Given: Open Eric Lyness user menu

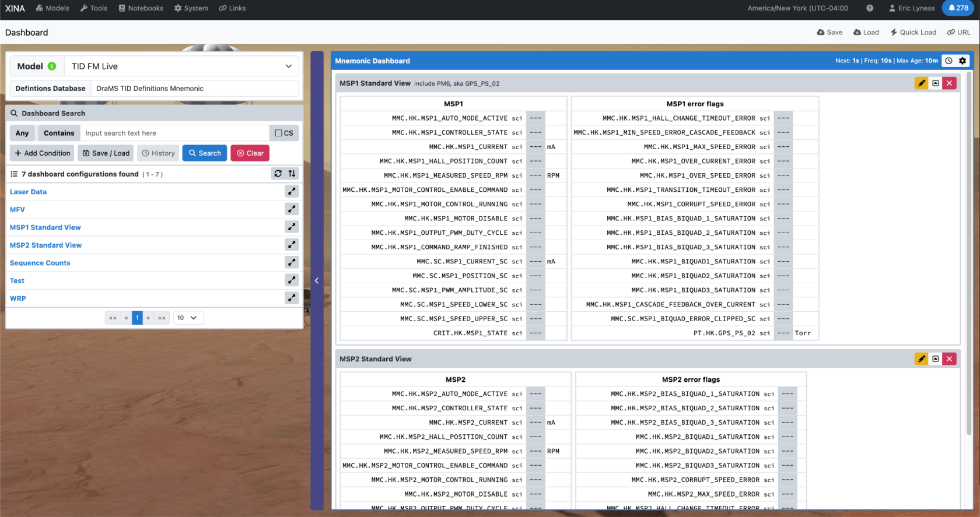Looking at the screenshot, I should (x=912, y=8).
